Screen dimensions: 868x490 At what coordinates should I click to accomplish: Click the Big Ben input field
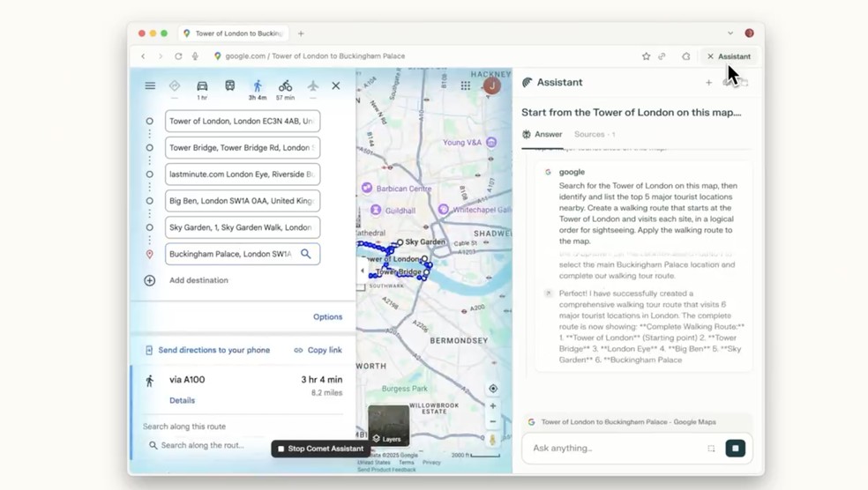point(243,201)
